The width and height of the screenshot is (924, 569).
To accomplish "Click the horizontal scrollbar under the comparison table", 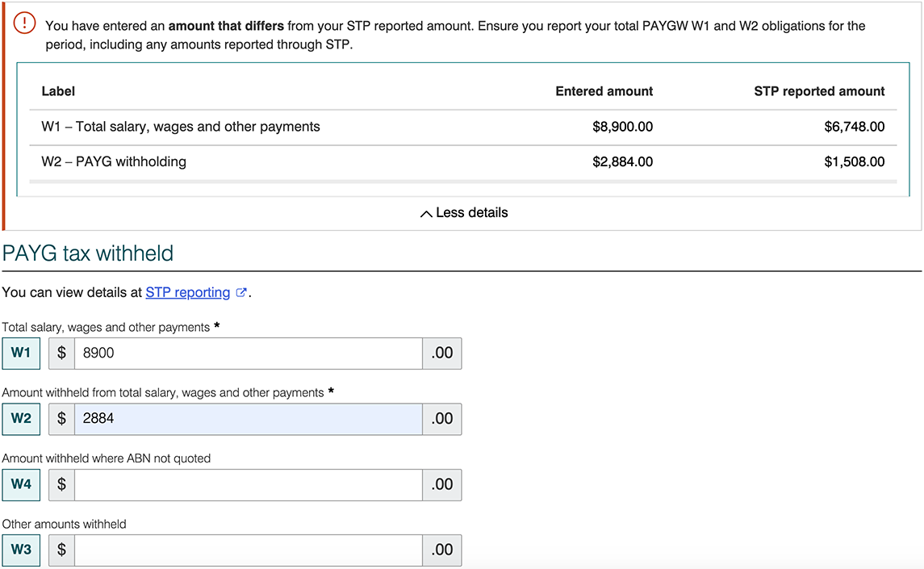I will coord(462,182).
